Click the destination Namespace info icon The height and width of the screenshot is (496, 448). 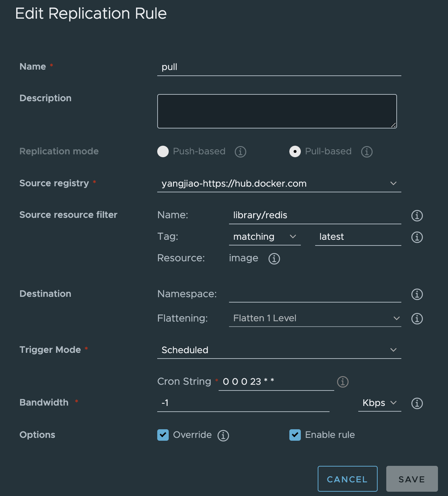pos(417,294)
